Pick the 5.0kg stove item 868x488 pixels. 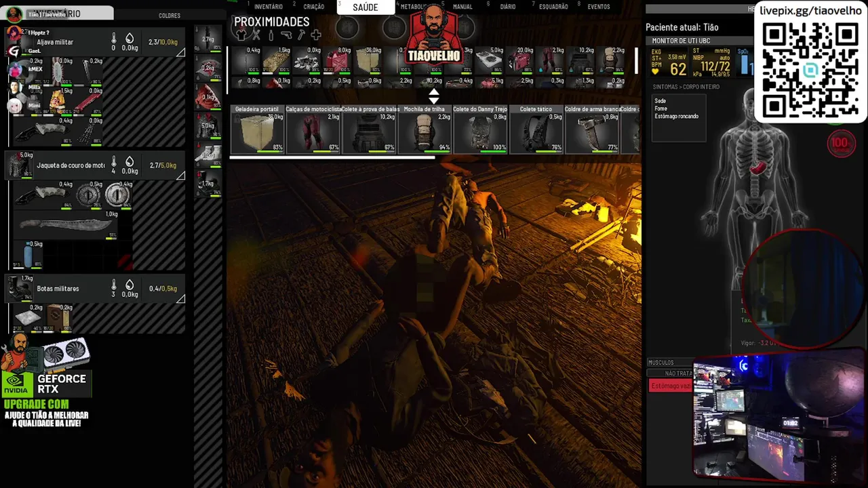pos(490,60)
